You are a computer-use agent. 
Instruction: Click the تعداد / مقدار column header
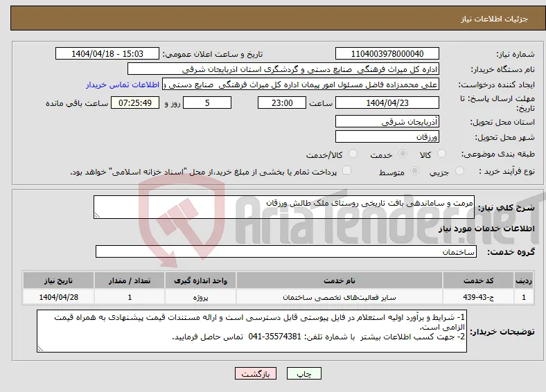129,280
